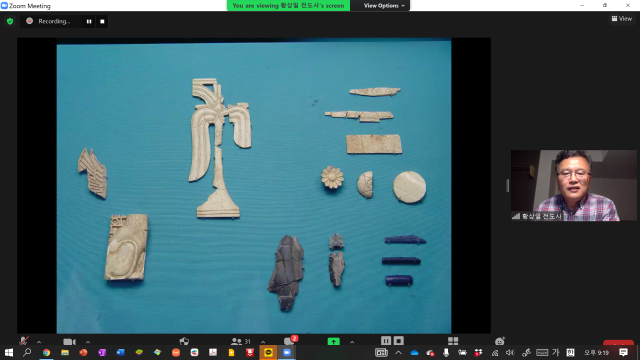Screen dimensions: 640x360
Task: Stop the recording from the top bar
Action: [x=102, y=22]
